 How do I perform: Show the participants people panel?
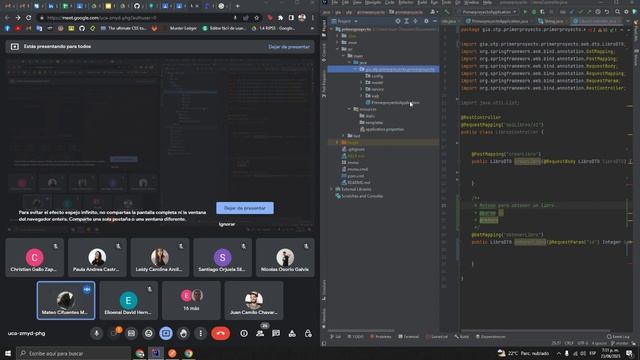pyautogui.click(x=260, y=333)
